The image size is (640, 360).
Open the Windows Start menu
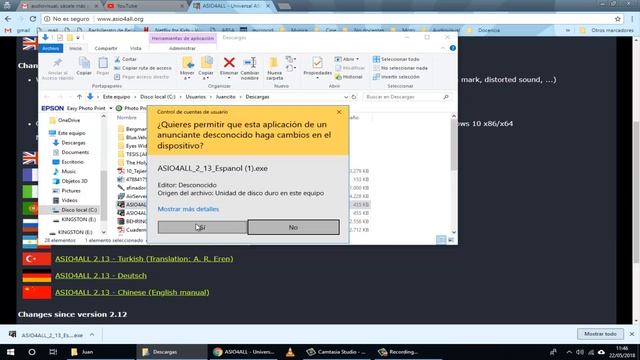10,352
